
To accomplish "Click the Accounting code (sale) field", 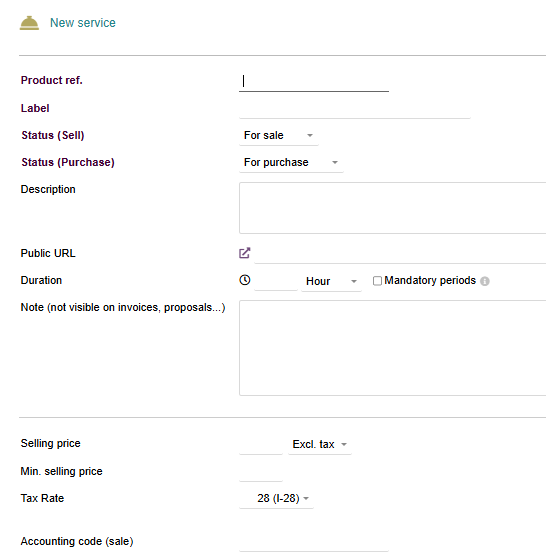I will pyautogui.click(x=314, y=542).
